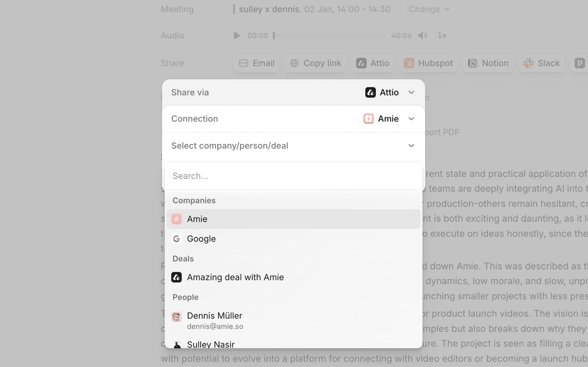Collapse the Select company/person/deal chooser
Viewport: 588px width, 367px height.
coord(411,146)
